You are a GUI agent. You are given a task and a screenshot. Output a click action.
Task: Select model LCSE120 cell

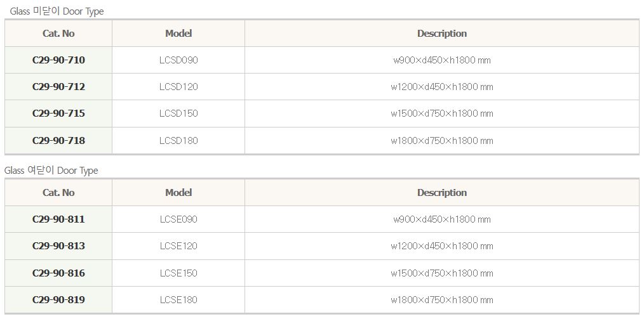click(178, 246)
